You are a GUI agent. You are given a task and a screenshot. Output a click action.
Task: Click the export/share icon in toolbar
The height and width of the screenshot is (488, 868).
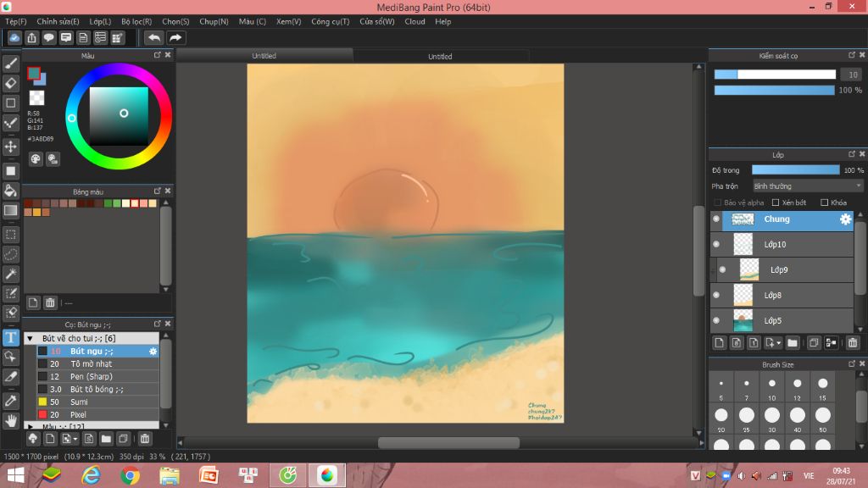(x=31, y=37)
